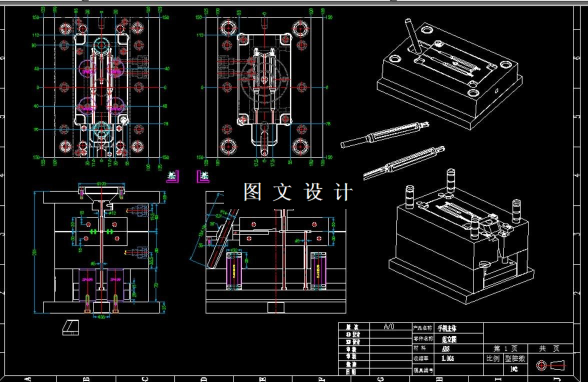Click the 第 1 页 page cell

[505, 348]
